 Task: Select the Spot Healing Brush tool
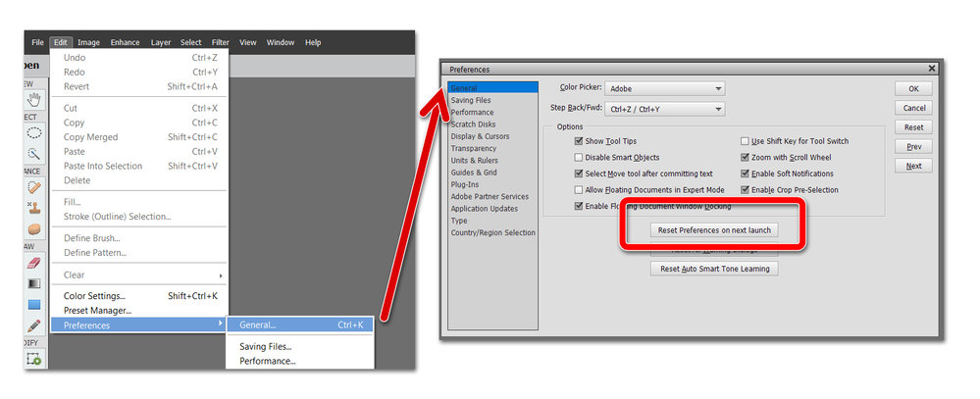click(33, 186)
